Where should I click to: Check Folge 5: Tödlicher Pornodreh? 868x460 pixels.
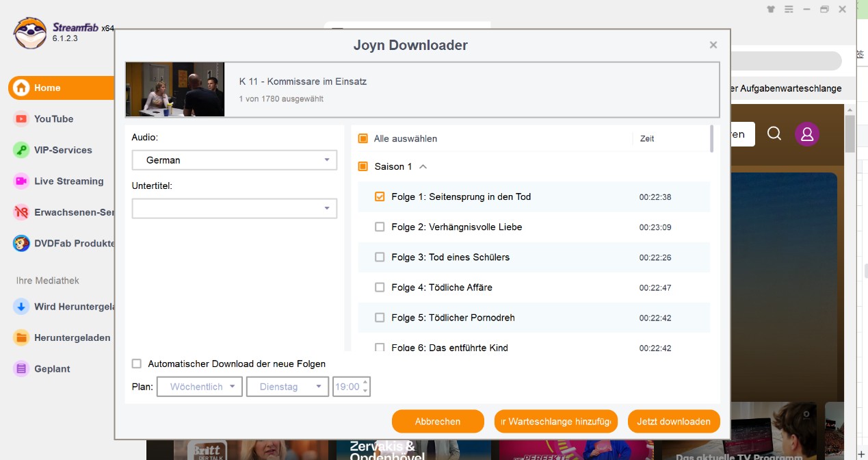point(380,318)
